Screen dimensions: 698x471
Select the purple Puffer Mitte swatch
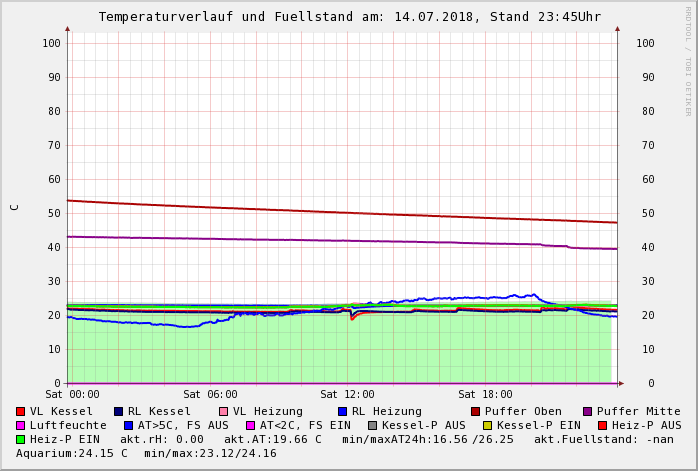tap(588, 412)
